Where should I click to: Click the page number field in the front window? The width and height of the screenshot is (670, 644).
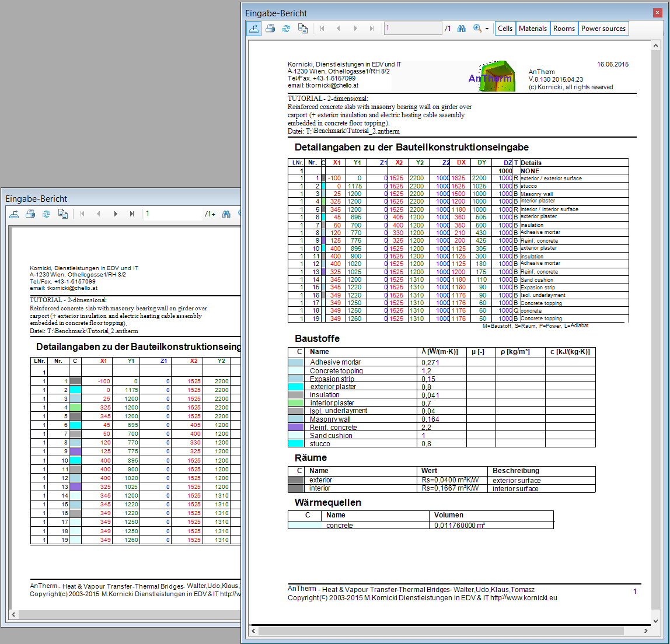[x=413, y=28]
